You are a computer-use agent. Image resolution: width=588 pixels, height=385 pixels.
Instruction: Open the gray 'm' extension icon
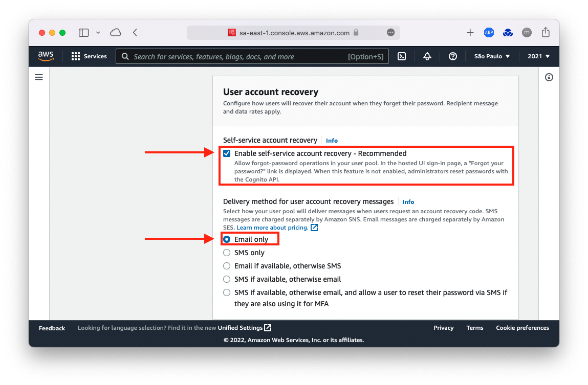[527, 33]
